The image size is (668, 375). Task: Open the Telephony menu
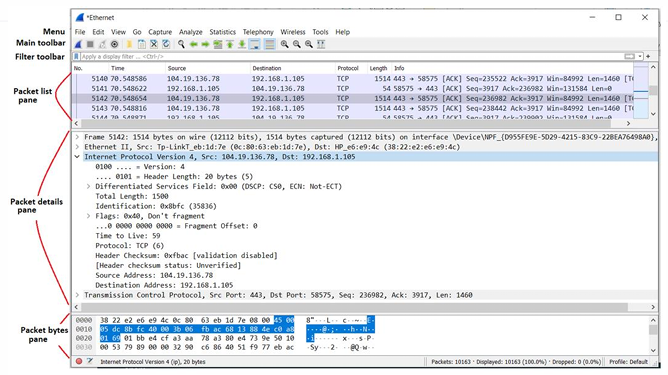point(258,32)
